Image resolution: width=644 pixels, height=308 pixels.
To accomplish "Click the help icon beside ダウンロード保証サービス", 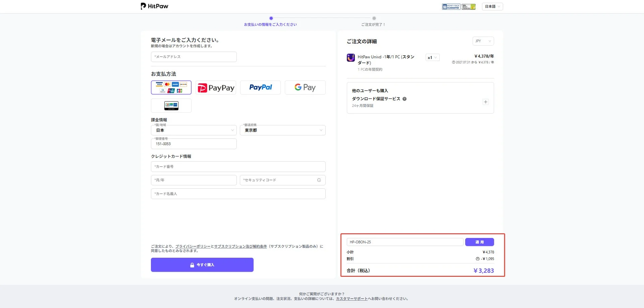I will click(x=405, y=99).
